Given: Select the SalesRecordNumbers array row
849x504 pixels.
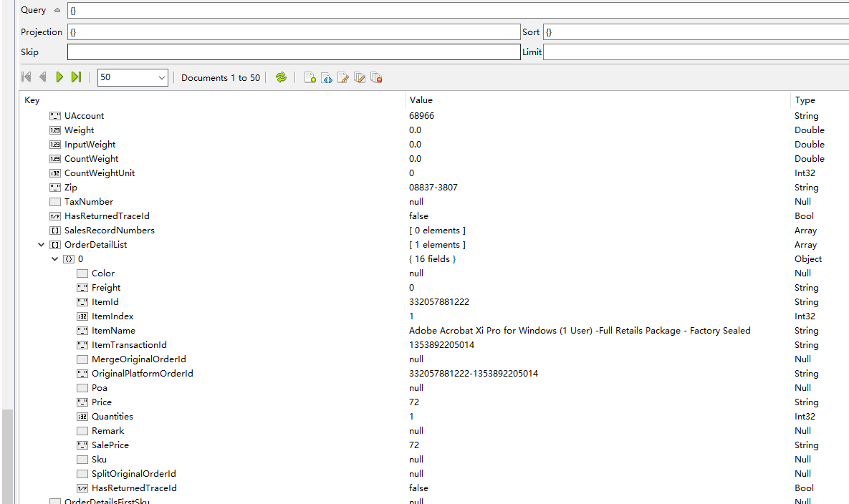Looking at the screenshot, I should click(109, 231).
